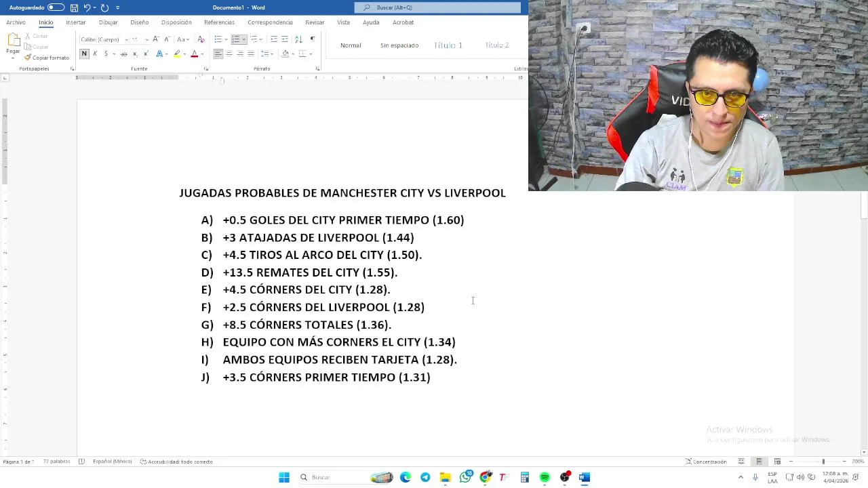Screen dimensions: 868x488
Task: Switch to Disposición tab
Action: [176, 22]
